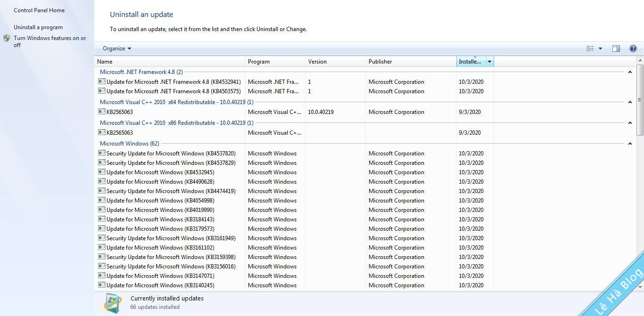Click the icon of security update KB4537820
Image resolution: width=644 pixels, height=316 pixels.
[101, 153]
